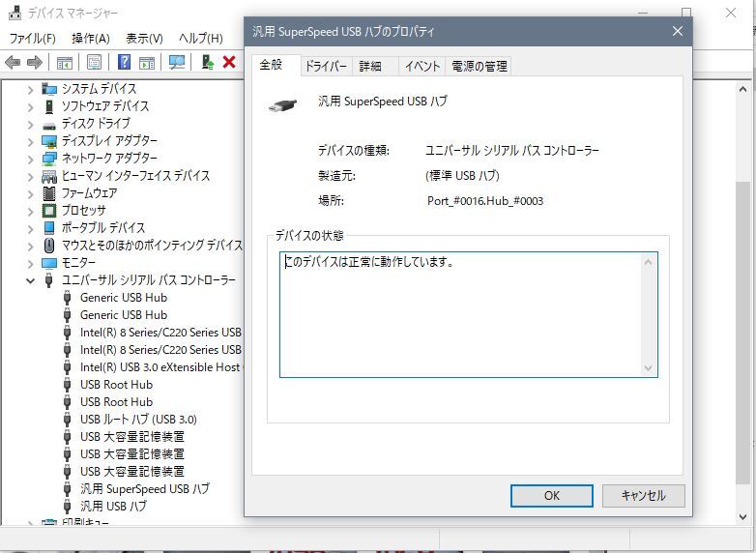Select Intel(R) USB 3.0 eXtensible Host entry
Image resolution: width=756 pixels, height=553 pixels.
[160, 367]
